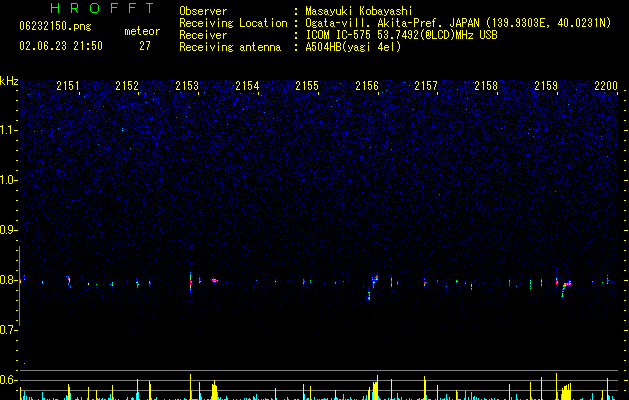The image size is (629, 400).
Task: Click the 0.9 kHz axis label
Action: [x=8, y=230]
